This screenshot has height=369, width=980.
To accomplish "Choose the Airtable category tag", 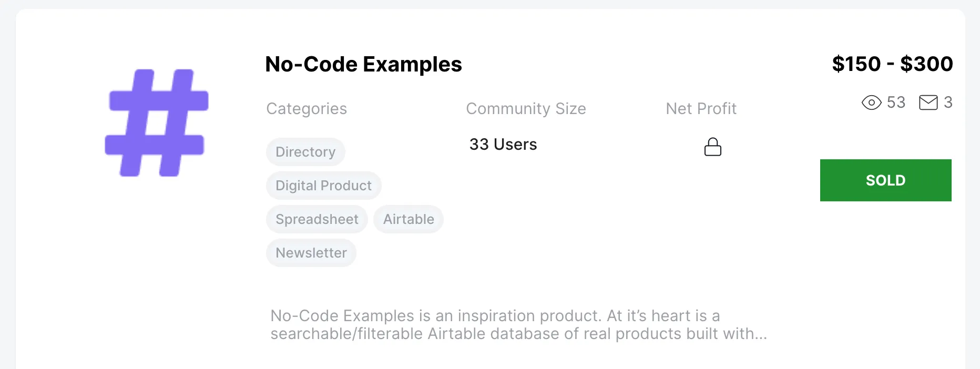I will 409,219.
